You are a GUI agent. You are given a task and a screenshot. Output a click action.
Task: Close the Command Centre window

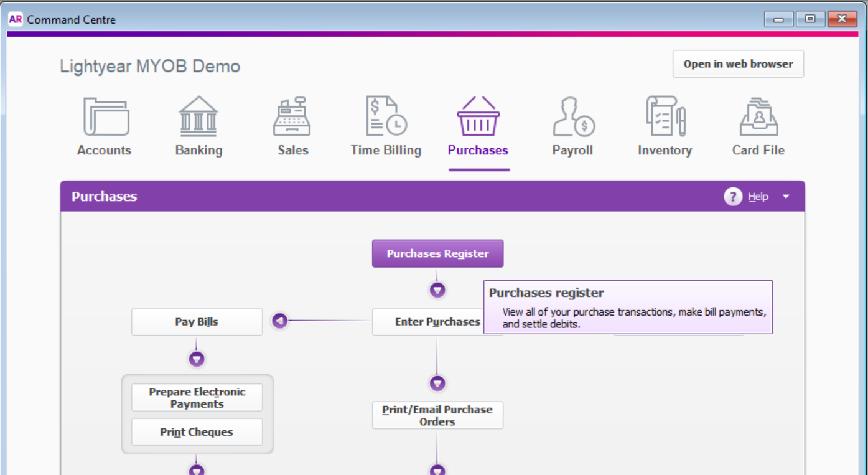point(842,19)
